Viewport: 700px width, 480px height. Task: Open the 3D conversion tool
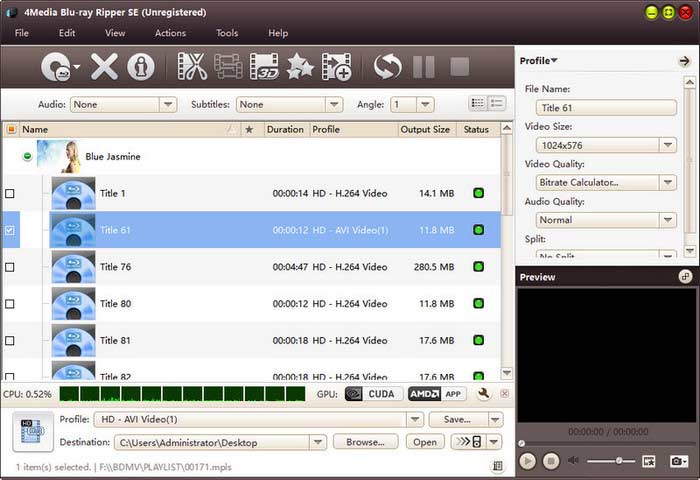click(264, 67)
